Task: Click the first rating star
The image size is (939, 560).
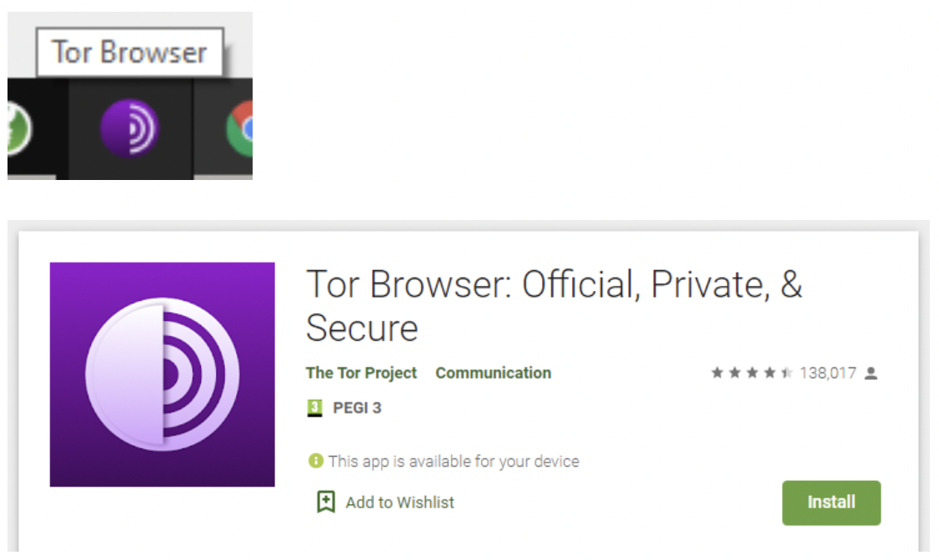Action: point(717,372)
